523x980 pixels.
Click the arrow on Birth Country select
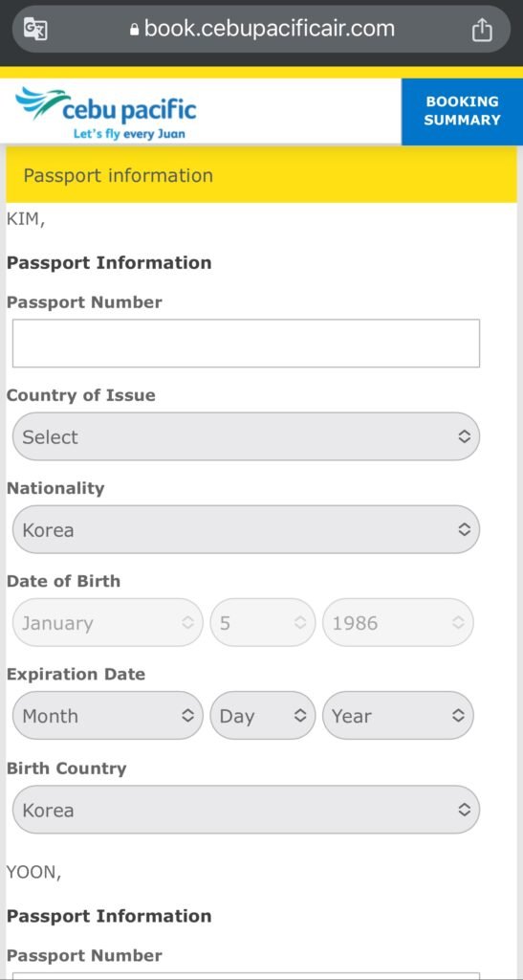click(464, 810)
